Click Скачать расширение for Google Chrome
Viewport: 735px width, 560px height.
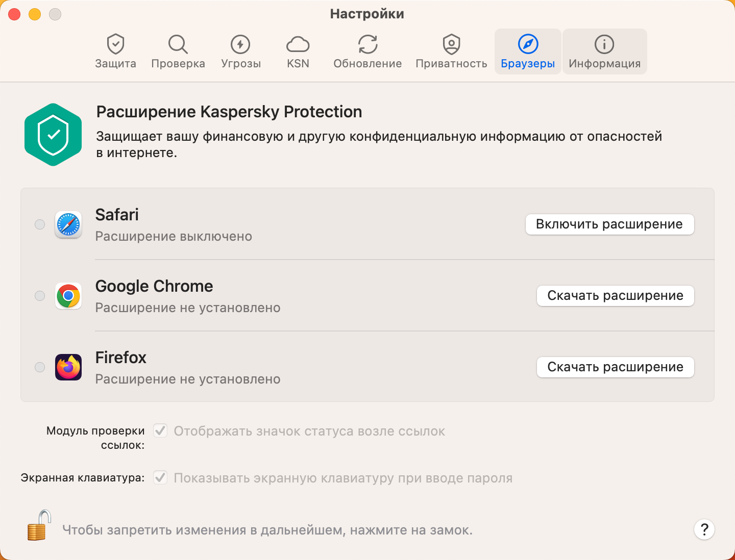615,296
